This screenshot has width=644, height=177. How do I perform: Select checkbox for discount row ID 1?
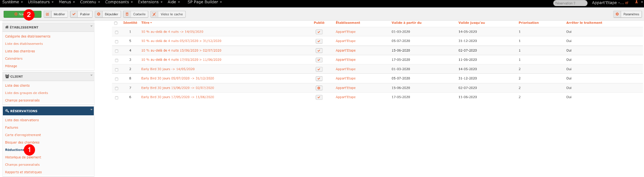[x=117, y=32]
